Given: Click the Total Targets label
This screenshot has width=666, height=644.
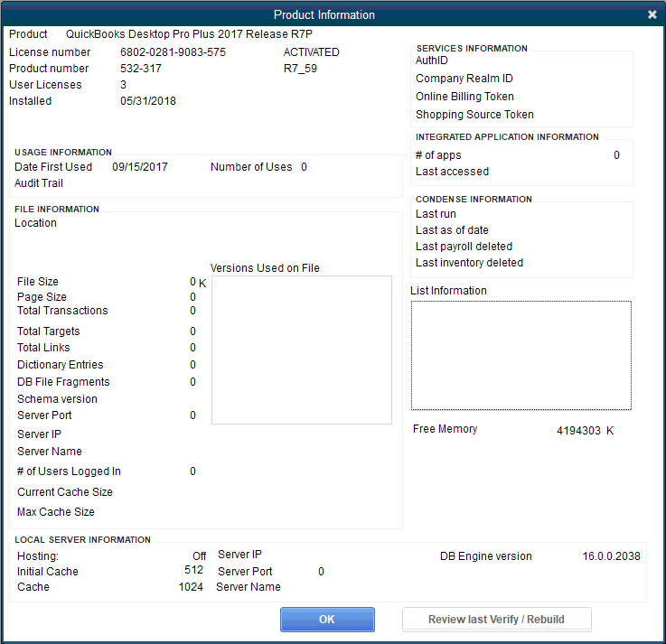Looking at the screenshot, I should 49,331.
